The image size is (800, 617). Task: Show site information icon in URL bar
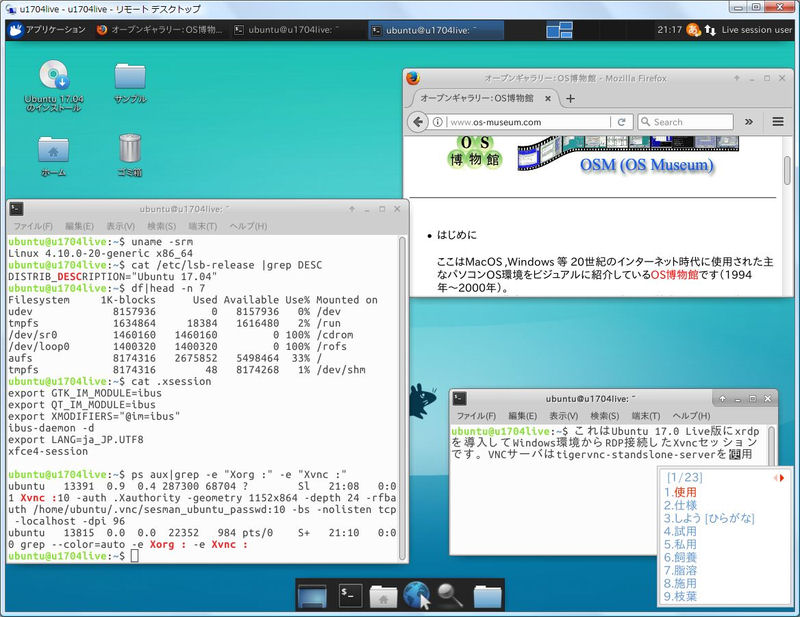click(x=437, y=122)
